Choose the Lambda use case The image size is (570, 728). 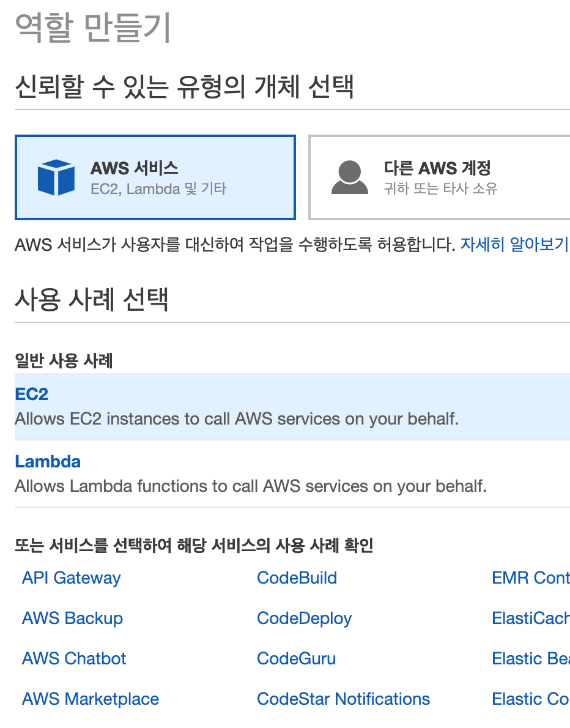coord(292,474)
